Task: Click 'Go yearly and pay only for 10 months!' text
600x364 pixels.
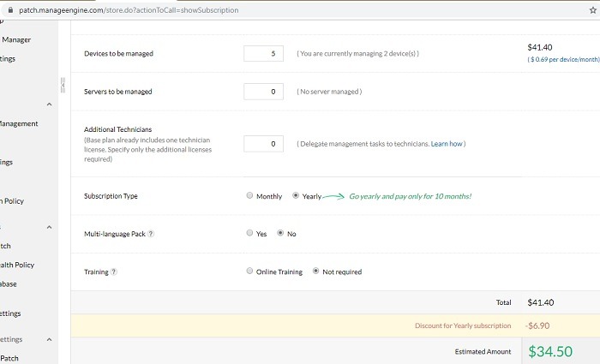Action: click(411, 196)
